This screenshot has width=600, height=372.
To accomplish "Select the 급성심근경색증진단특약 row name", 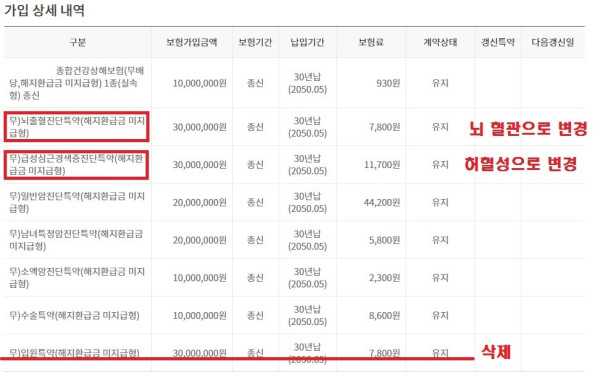I will tap(76, 165).
